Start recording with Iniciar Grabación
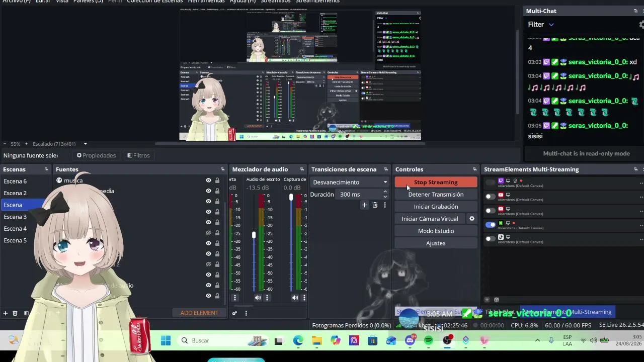 pyautogui.click(x=436, y=207)
